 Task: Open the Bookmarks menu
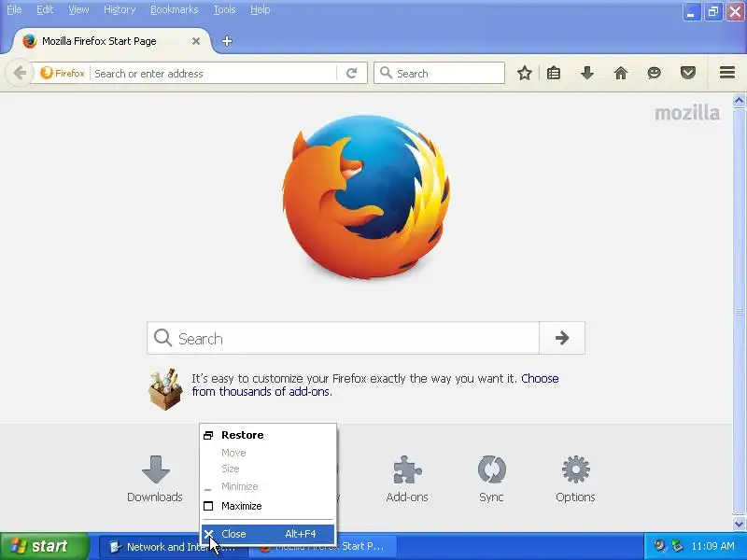tap(174, 9)
